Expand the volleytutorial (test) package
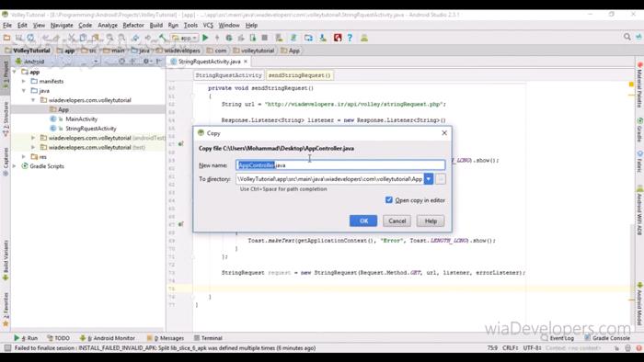 pos(33,147)
